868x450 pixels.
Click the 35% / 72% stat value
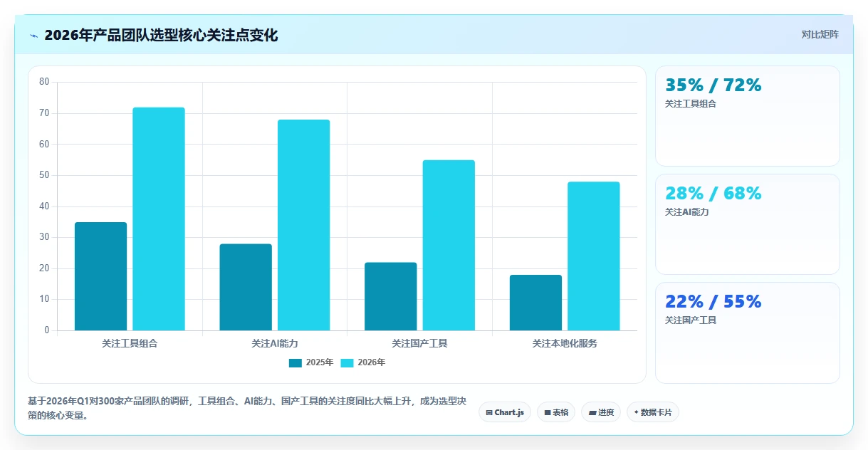(x=713, y=85)
